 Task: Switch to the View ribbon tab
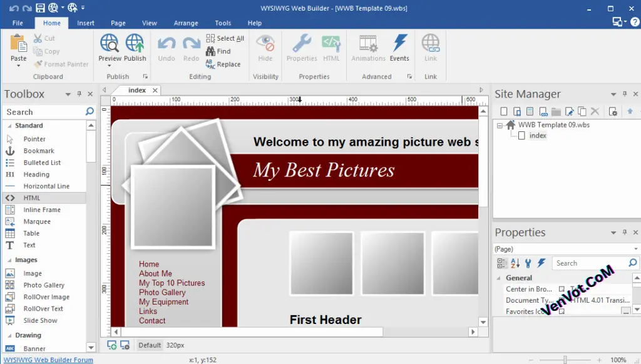pyautogui.click(x=149, y=23)
